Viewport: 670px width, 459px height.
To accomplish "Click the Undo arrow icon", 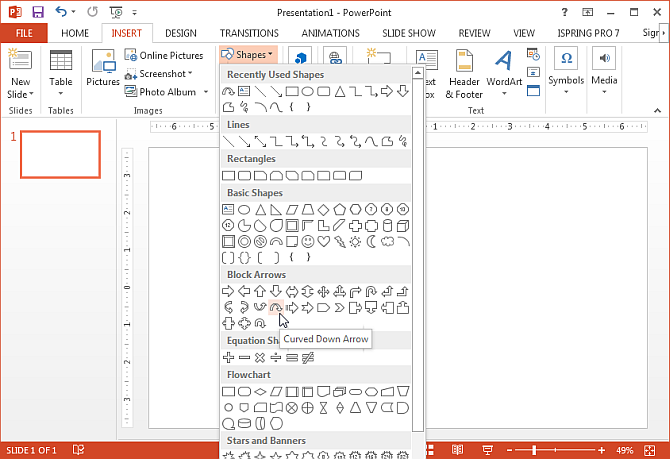I will pos(61,12).
